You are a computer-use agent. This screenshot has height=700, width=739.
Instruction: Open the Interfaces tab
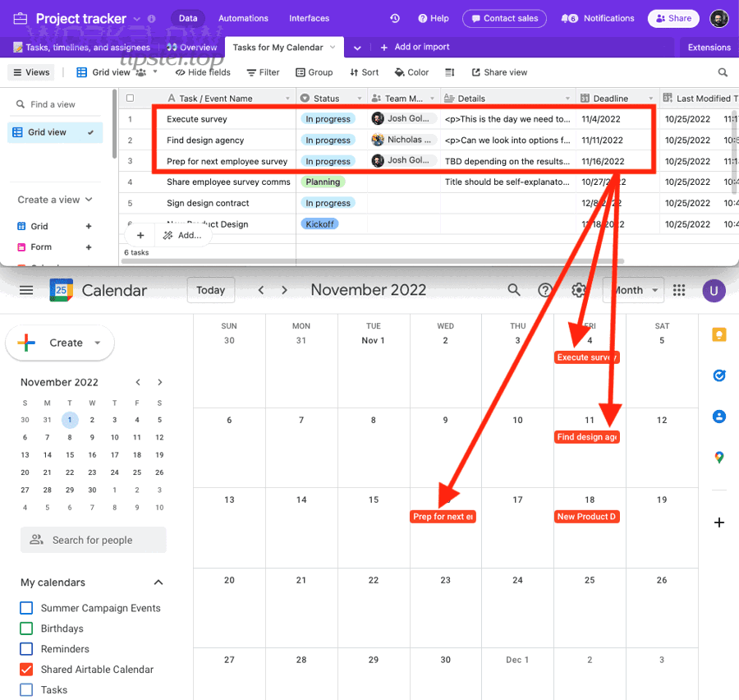pos(309,17)
